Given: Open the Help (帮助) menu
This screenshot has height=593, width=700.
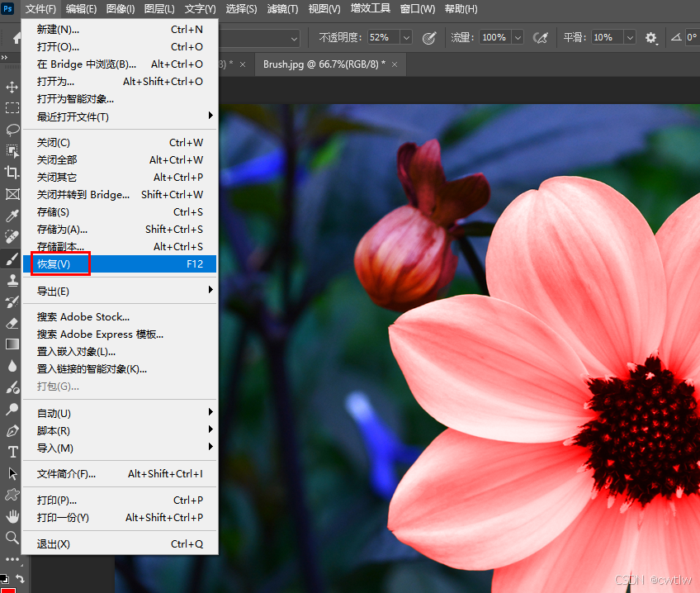Looking at the screenshot, I should [461, 8].
